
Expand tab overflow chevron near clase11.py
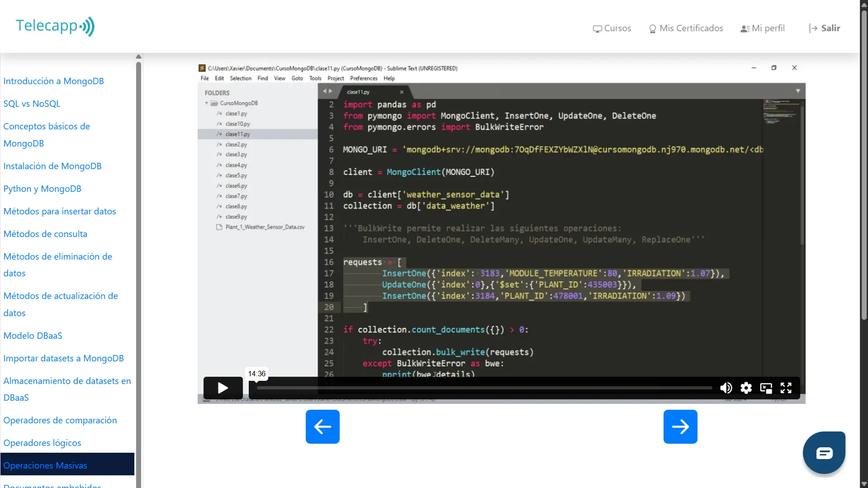pyautogui.click(x=328, y=91)
